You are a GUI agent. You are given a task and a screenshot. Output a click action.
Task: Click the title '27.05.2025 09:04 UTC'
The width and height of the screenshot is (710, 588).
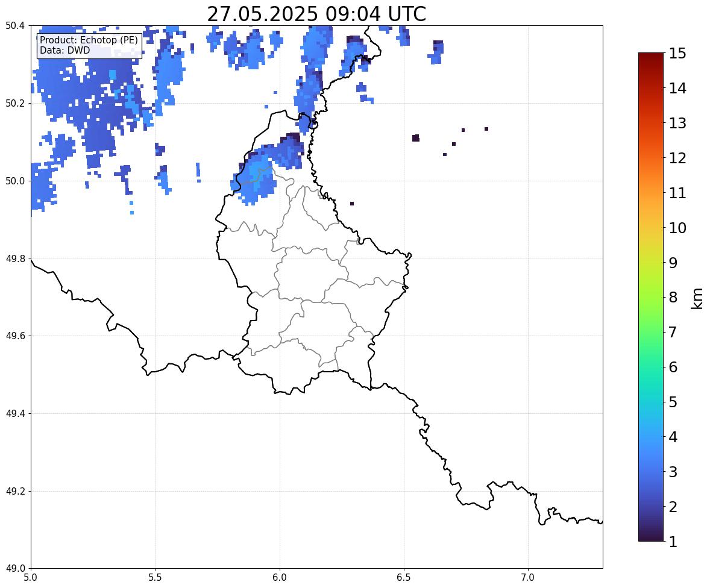pos(316,14)
